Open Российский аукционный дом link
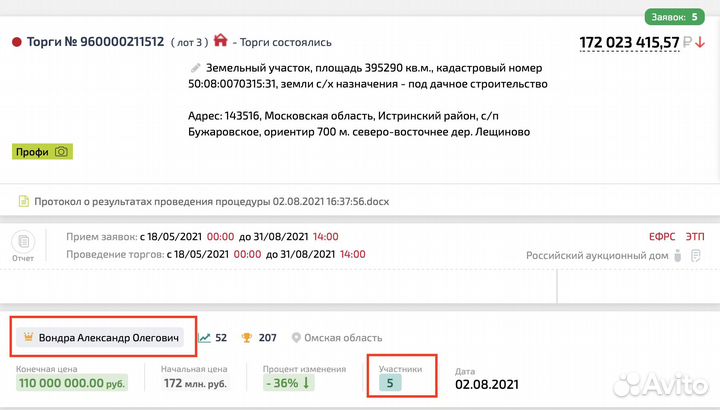 point(597,256)
